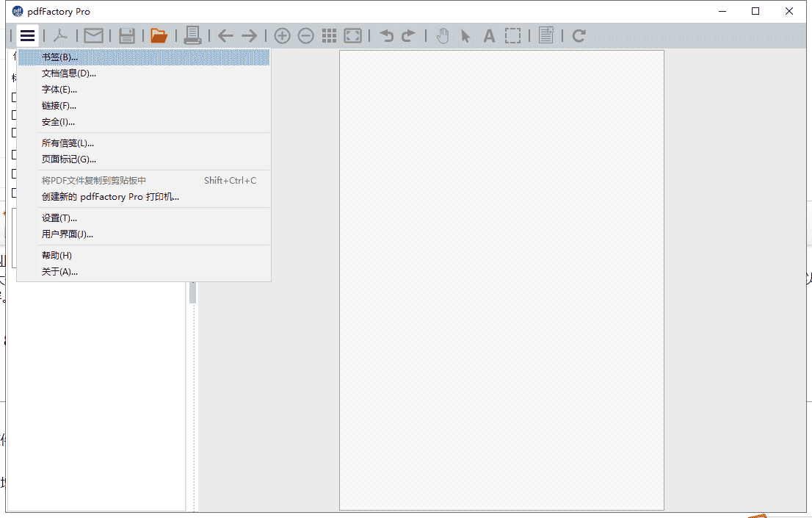Open 设置(T)... settings menu item
The width and height of the screenshot is (812, 518).
tap(59, 218)
